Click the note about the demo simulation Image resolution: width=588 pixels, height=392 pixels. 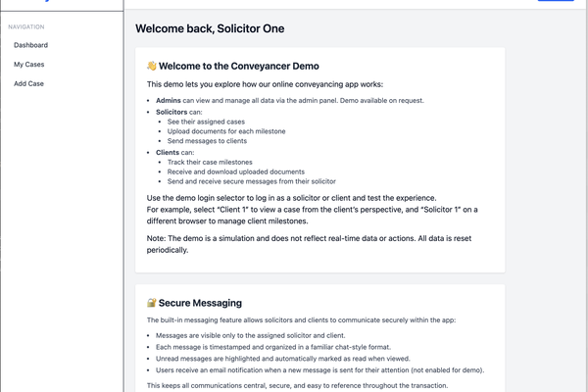(315, 244)
